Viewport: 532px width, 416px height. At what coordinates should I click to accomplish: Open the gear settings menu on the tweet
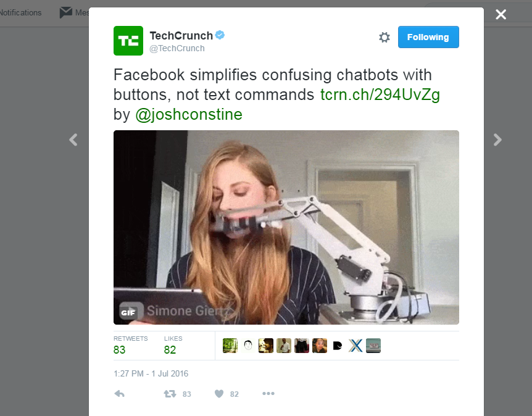coord(384,37)
